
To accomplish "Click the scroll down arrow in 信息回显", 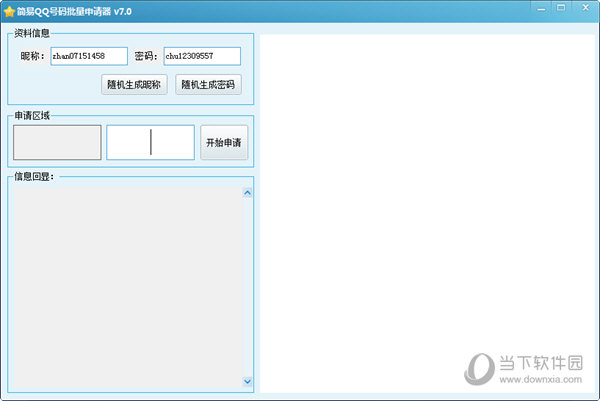I will [248, 381].
